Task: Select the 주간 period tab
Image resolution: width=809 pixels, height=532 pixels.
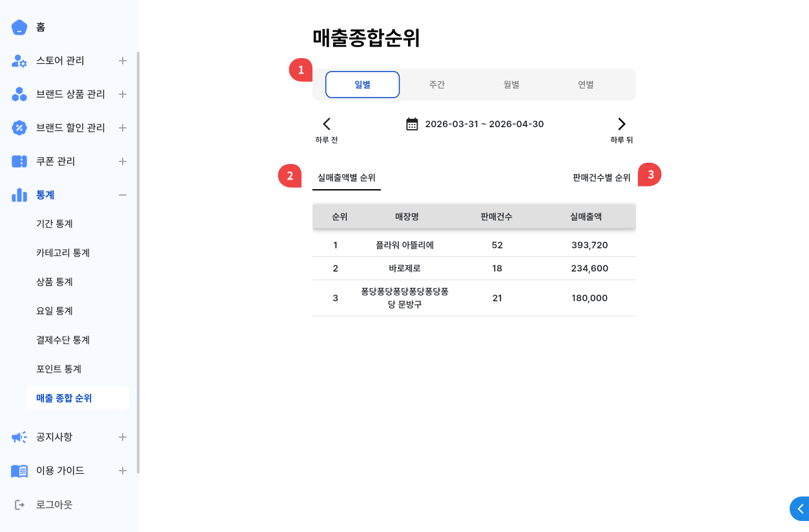Action: pos(437,85)
